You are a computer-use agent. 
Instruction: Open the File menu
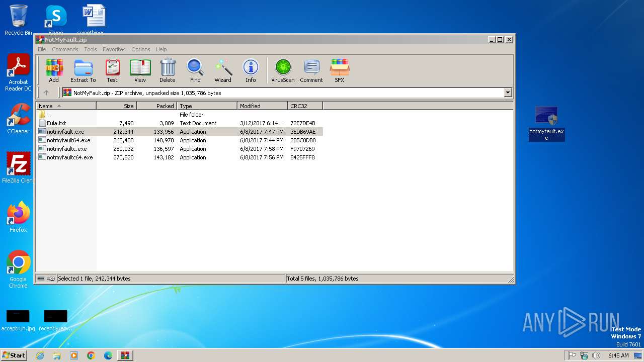(42, 49)
